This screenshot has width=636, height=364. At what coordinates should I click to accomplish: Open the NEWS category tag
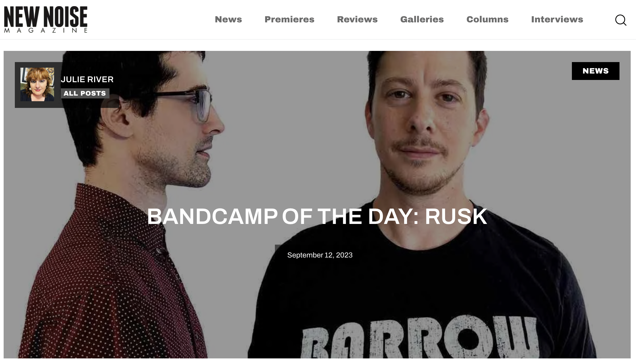pyautogui.click(x=595, y=71)
